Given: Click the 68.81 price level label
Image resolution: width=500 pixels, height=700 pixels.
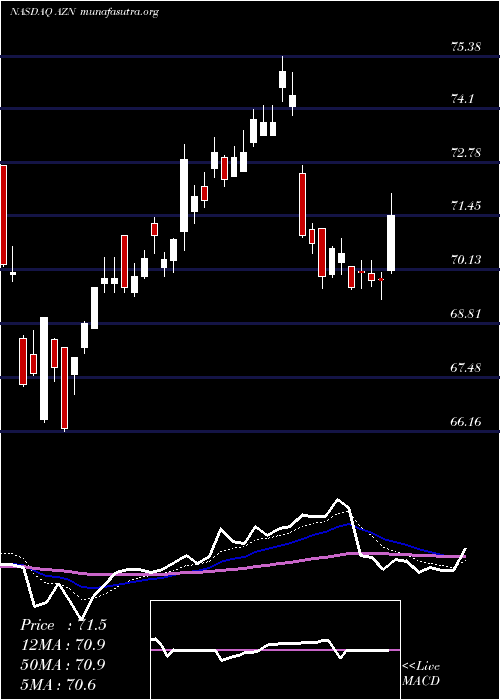Looking at the screenshot, I should pyautogui.click(x=466, y=314).
